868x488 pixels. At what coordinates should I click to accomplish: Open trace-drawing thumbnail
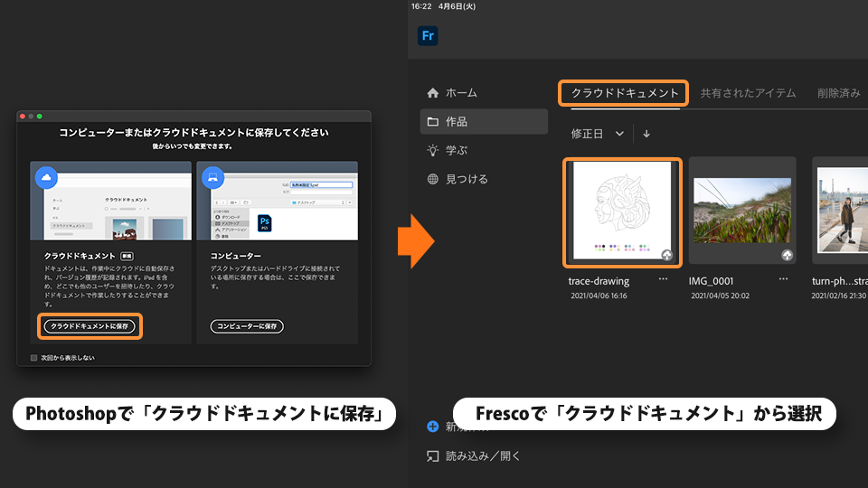pos(622,211)
